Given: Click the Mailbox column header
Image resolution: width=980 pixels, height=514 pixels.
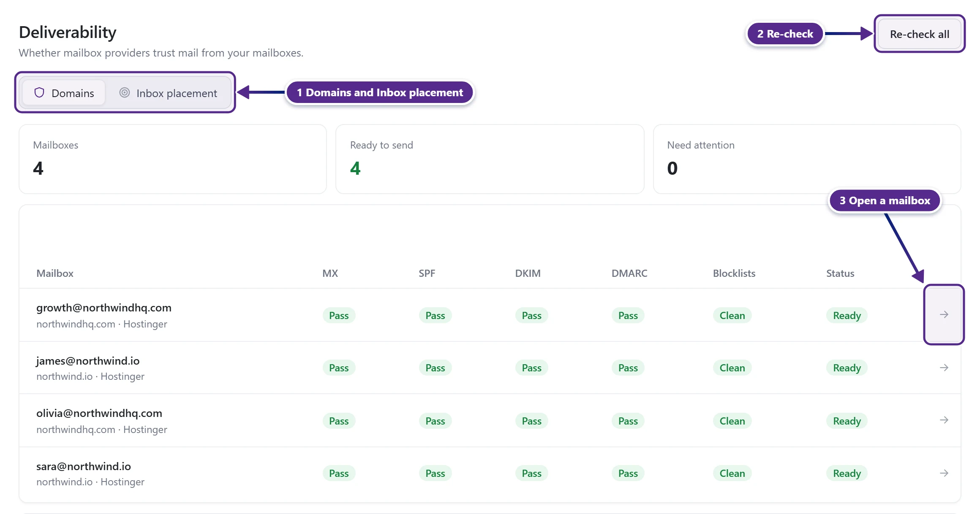Looking at the screenshot, I should coord(55,273).
